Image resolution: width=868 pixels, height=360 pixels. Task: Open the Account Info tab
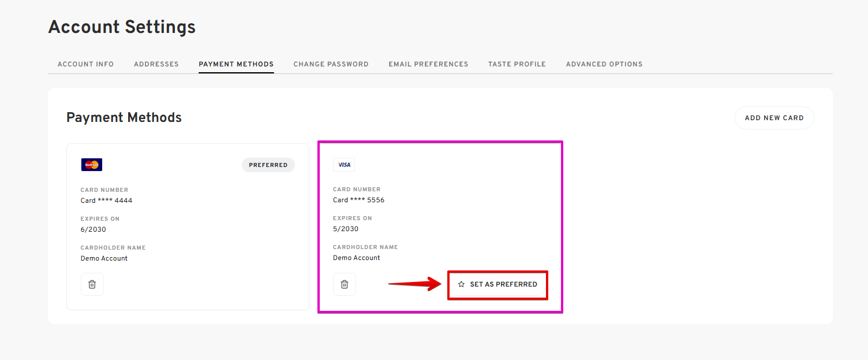[85, 64]
